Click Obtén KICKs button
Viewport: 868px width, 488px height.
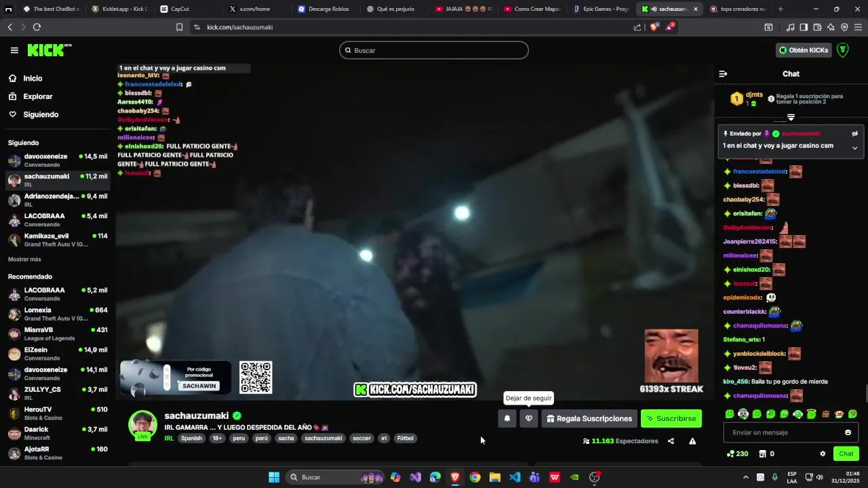pyautogui.click(x=804, y=50)
